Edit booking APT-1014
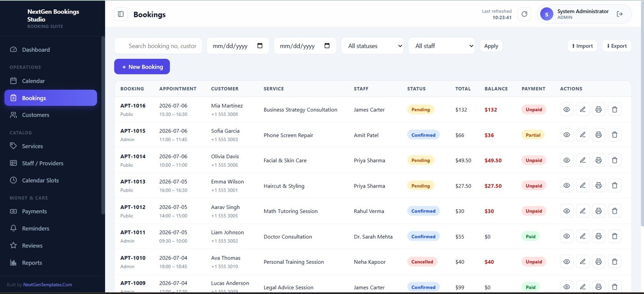Image resolution: width=644 pixels, height=294 pixels. (582, 160)
